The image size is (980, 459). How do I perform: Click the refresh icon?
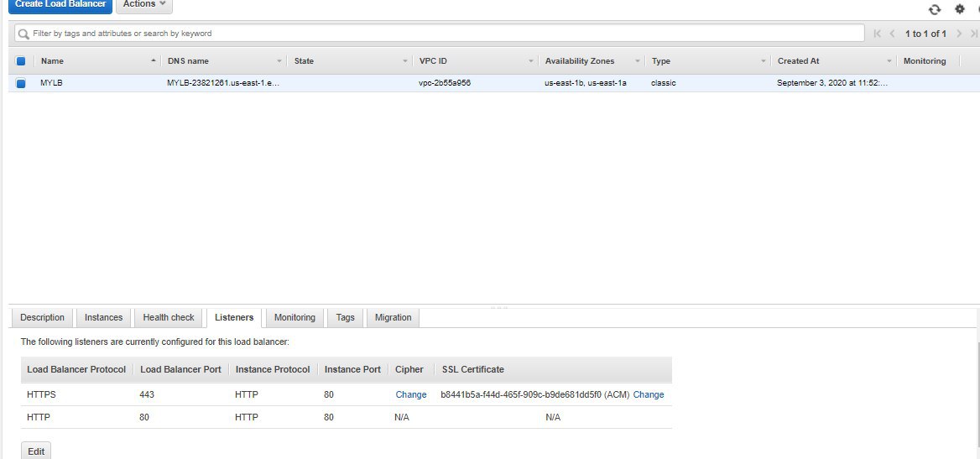tap(935, 9)
